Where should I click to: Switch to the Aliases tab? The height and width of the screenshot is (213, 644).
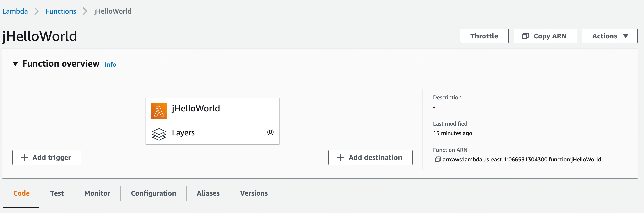pyautogui.click(x=208, y=193)
